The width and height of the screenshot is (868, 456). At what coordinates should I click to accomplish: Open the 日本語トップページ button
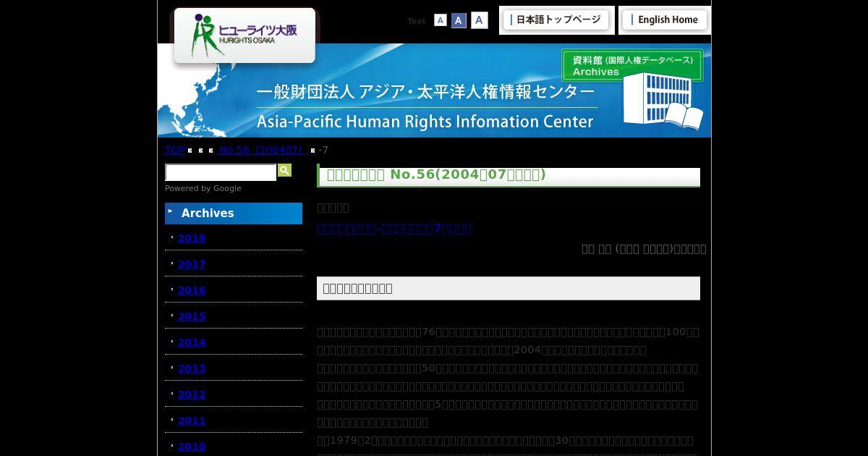click(x=557, y=20)
